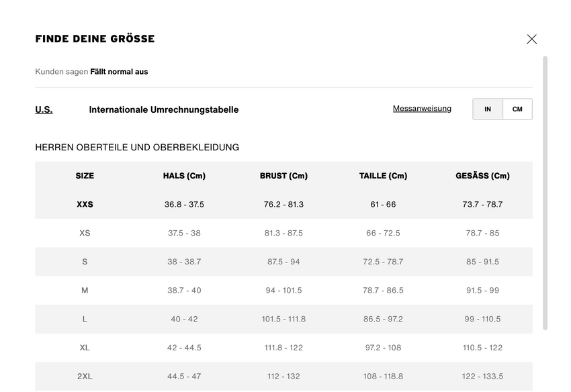Click the GESÄSS (Cm) column header
Screen dimensions: 571x392
(482, 176)
